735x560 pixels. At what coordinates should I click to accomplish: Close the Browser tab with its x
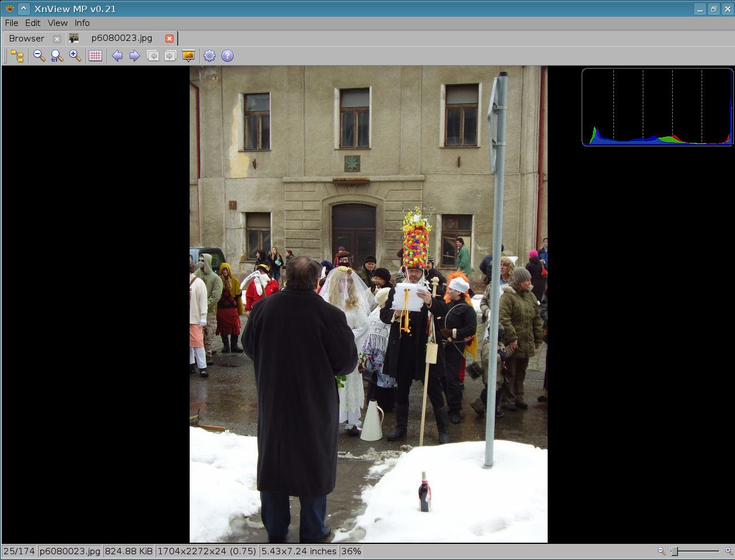57,39
